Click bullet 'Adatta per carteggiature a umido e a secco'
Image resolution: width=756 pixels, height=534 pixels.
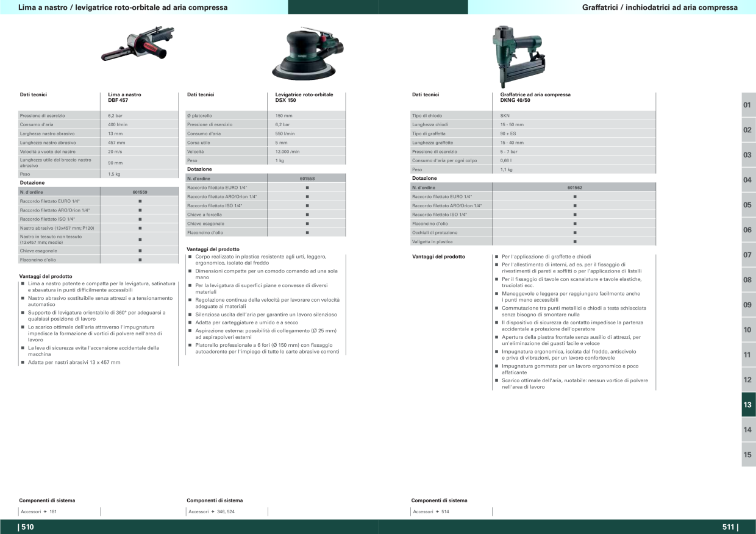tap(246, 322)
